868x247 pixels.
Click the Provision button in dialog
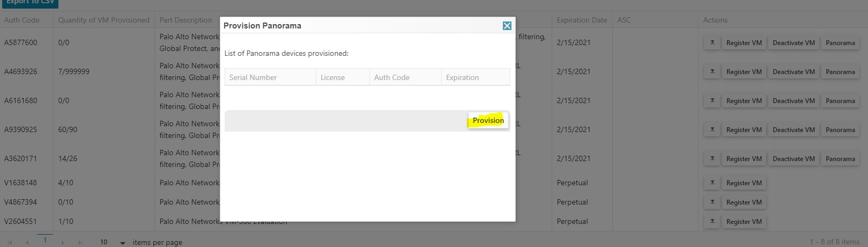[488, 120]
